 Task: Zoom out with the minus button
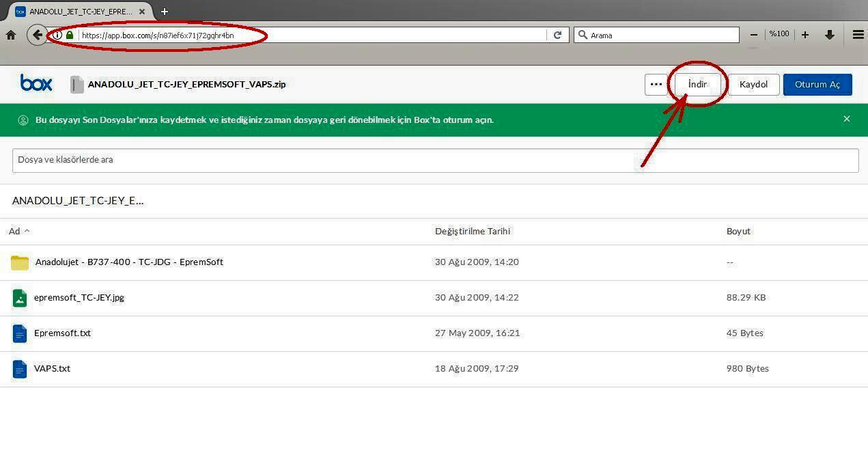click(x=754, y=35)
